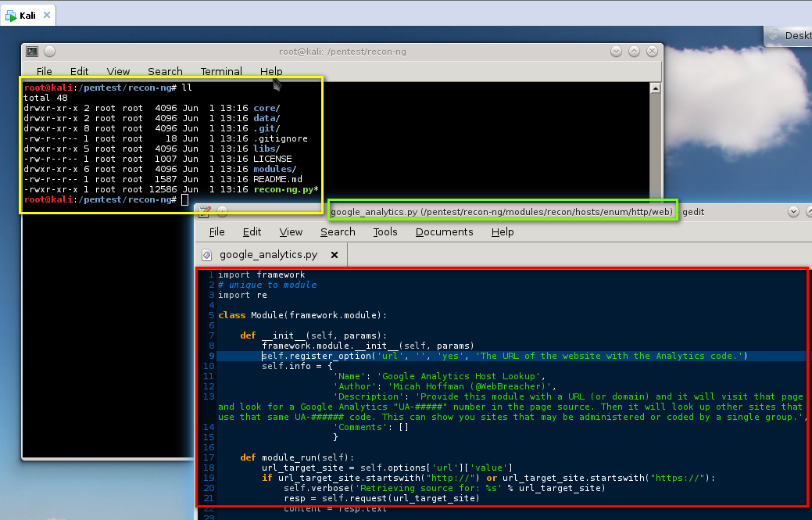
Task: Open gedit's Documents menu
Action: (x=445, y=231)
